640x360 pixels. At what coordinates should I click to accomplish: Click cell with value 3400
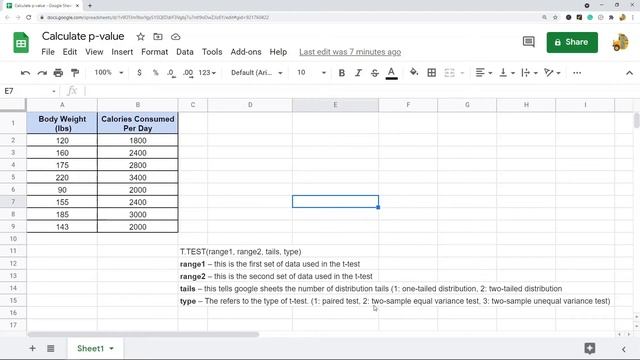click(138, 178)
